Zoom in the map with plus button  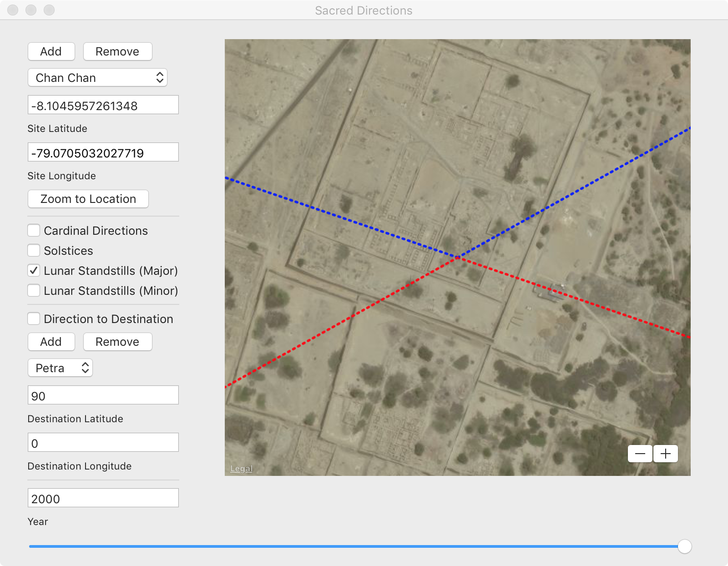coord(666,454)
